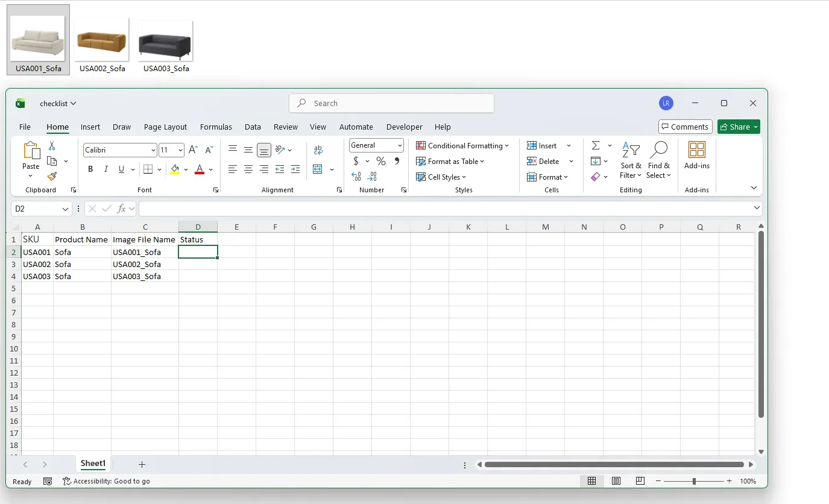Open the font size dropdown
The image size is (829, 504).
180,150
